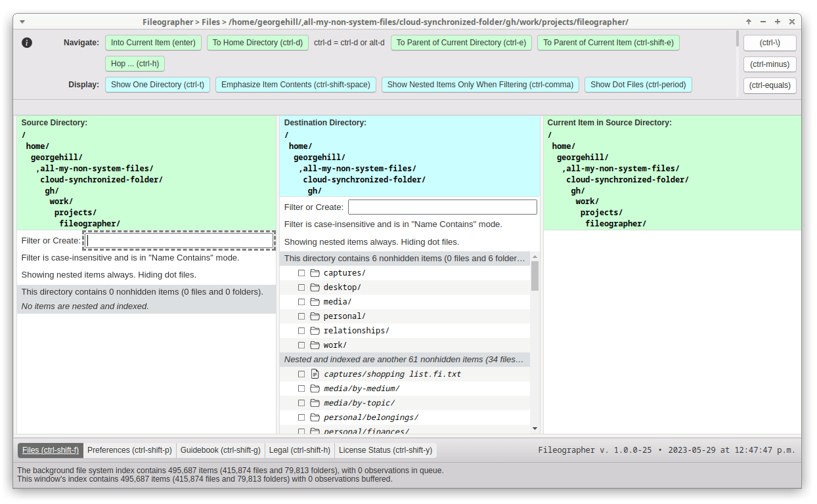
Task: Click the info icon beside Navigate
Action: click(x=27, y=43)
